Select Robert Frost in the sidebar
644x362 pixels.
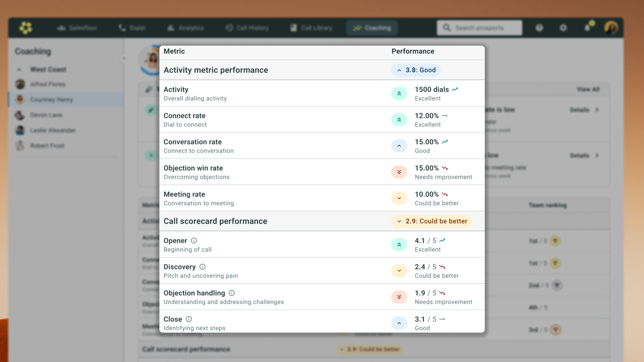pyautogui.click(x=66, y=146)
